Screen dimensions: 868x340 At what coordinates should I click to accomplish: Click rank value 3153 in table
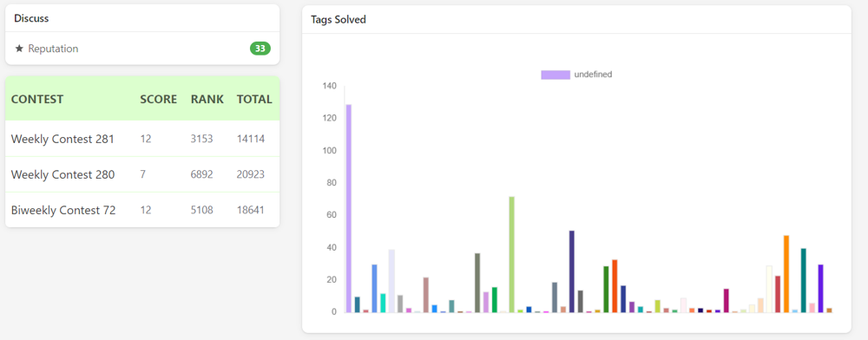pyautogui.click(x=201, y=139)
